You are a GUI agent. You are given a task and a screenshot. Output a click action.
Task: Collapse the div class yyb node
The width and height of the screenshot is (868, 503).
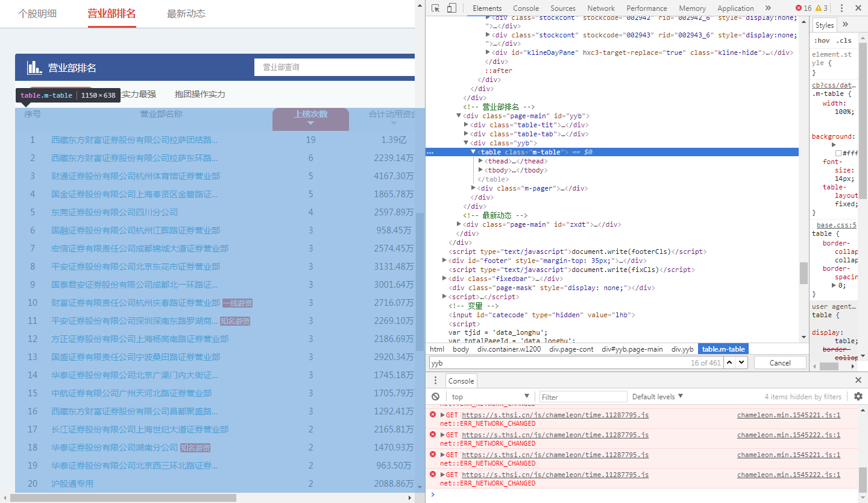pyautogui.click(x=466, y=143)
